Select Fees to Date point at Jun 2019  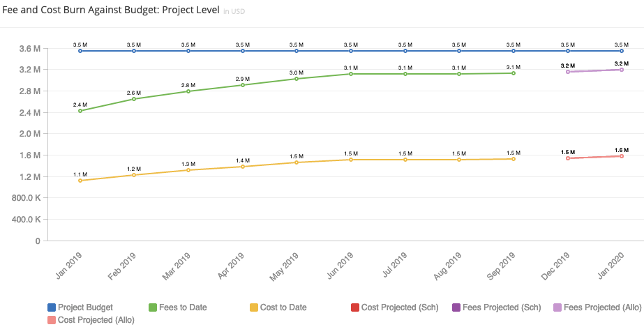tap(351, 74)
